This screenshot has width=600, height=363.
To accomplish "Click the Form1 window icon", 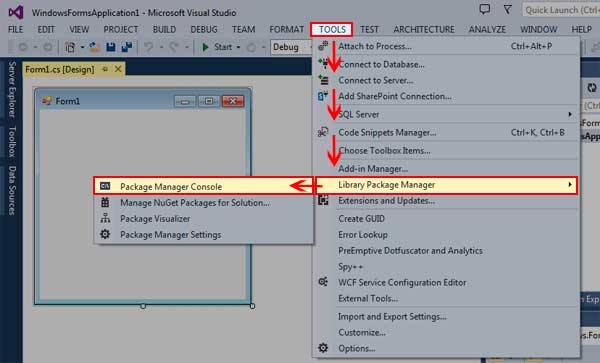I will 47,101.
